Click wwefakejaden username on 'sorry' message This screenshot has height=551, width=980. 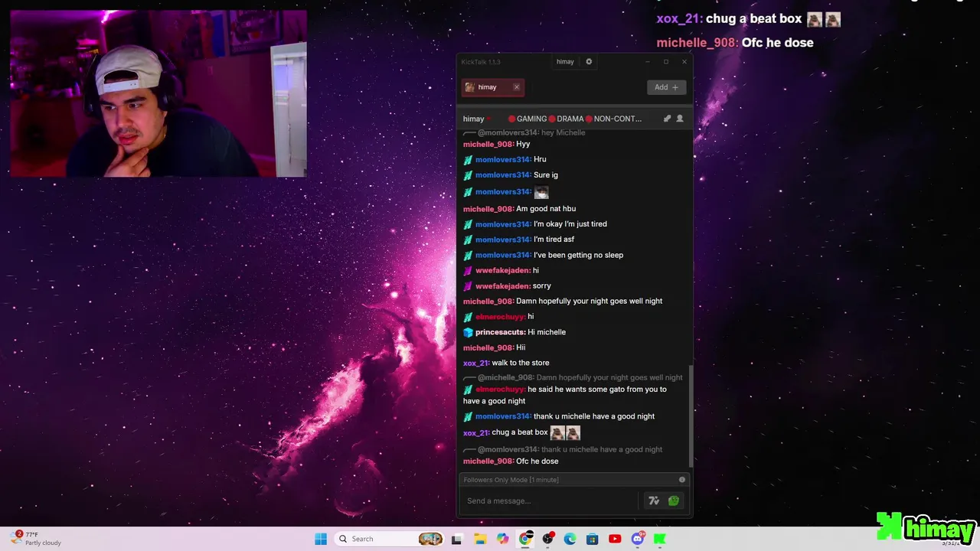[502, 285]
